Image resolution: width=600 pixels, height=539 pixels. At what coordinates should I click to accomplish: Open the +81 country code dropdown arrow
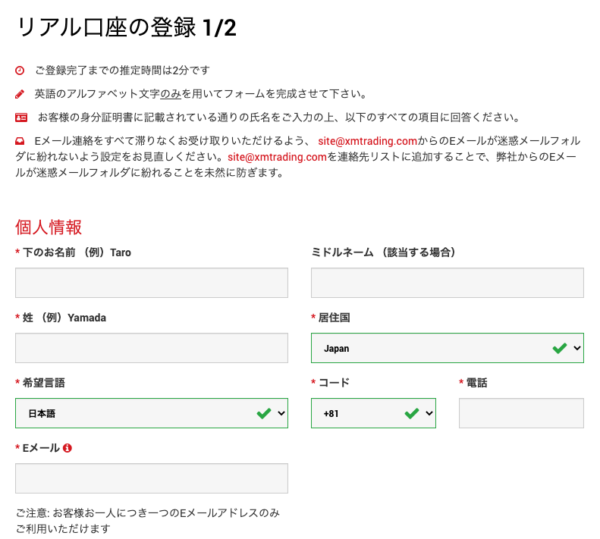click(429, 413)
